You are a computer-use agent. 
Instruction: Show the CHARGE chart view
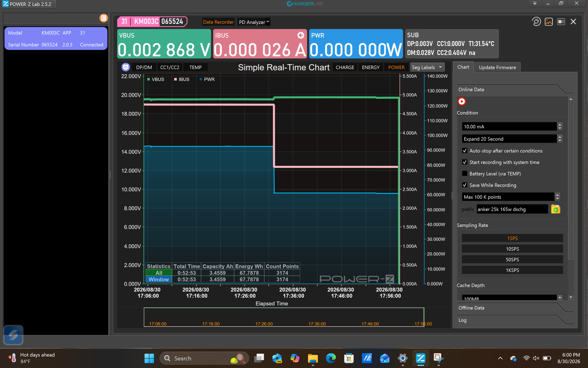click(345, 67)
